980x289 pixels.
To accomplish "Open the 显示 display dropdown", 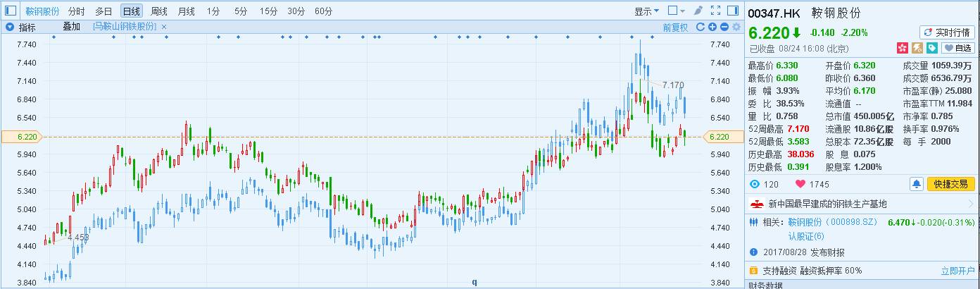I will click(x=647, y=11).
